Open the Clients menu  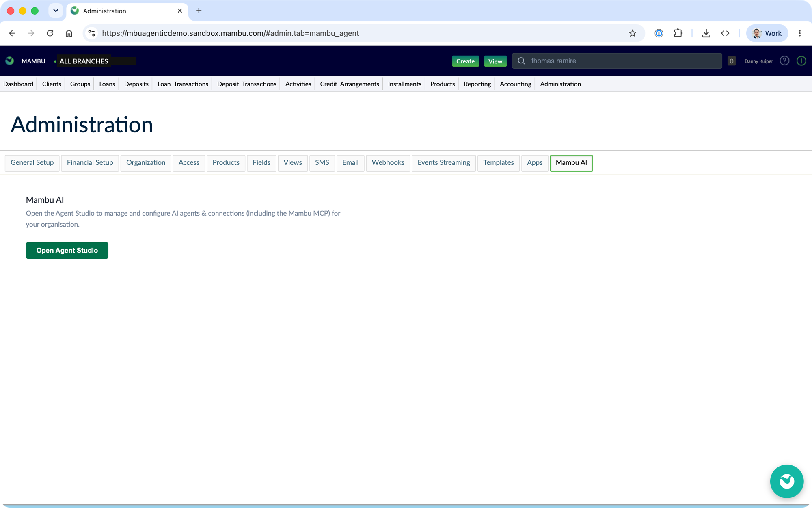[52, 84]
